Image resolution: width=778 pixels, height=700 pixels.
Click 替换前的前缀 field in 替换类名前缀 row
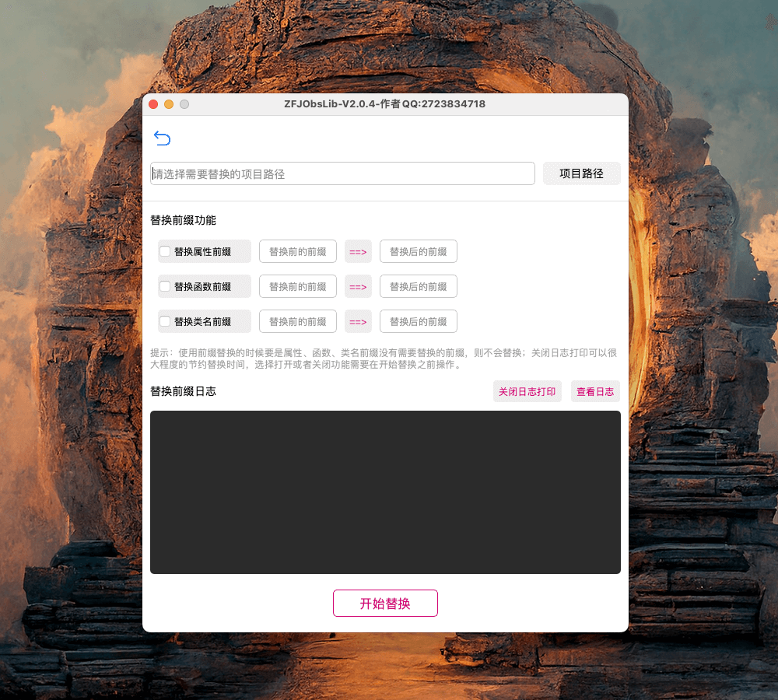click(x=298, y=321)
